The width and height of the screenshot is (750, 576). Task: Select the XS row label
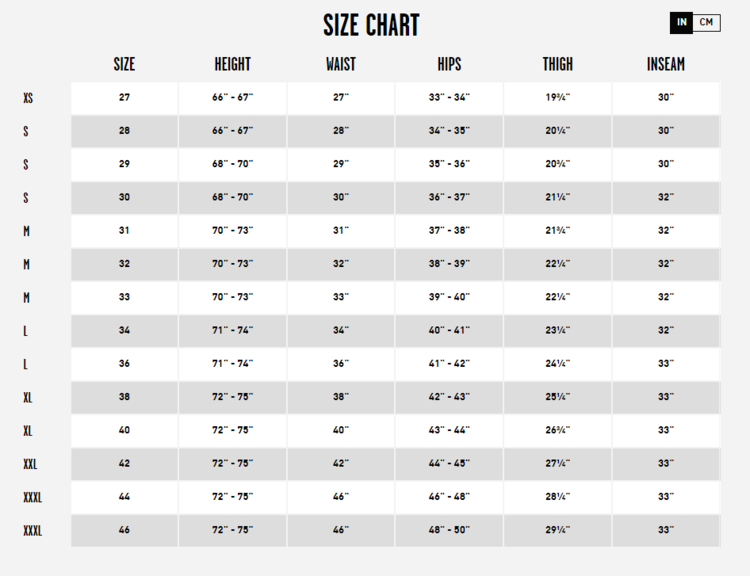28,98
